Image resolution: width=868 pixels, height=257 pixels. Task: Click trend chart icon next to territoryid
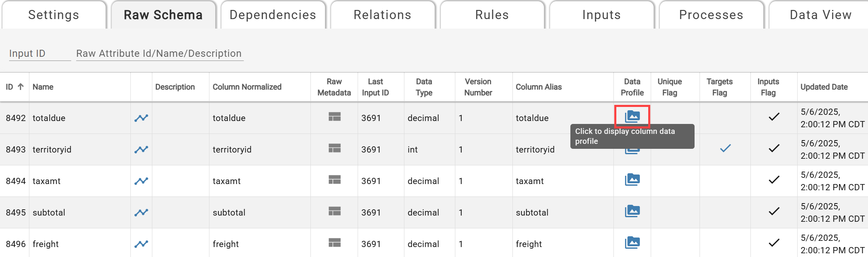pos(141,149)
